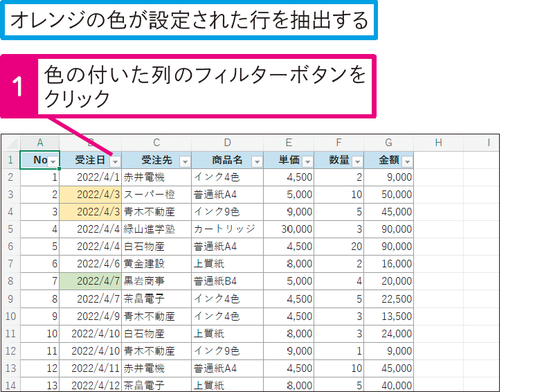Viewport: 542px width, 392px height.
Task: Click 白石物産 in row 11
Action: (156, 334)
